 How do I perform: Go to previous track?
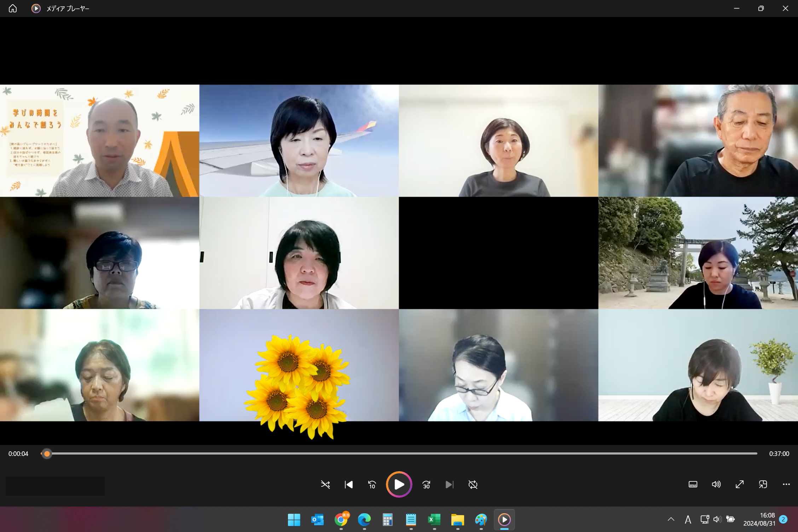pos(349,485)
